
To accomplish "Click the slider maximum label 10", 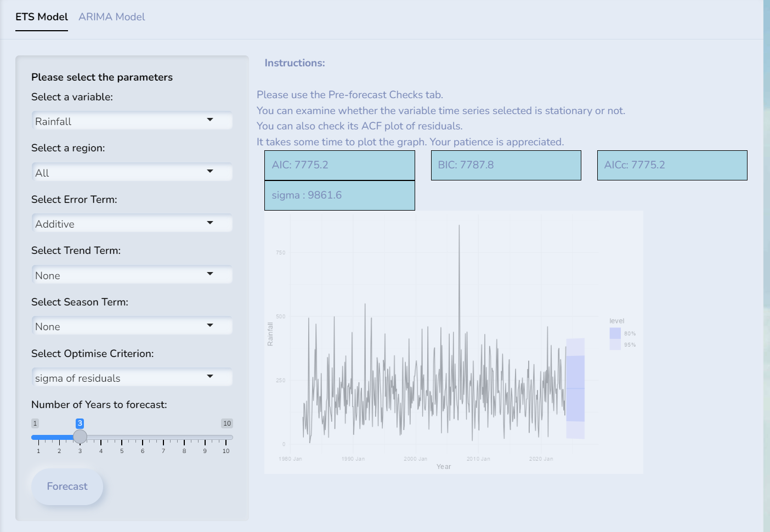I will click(x=227, y=423).
